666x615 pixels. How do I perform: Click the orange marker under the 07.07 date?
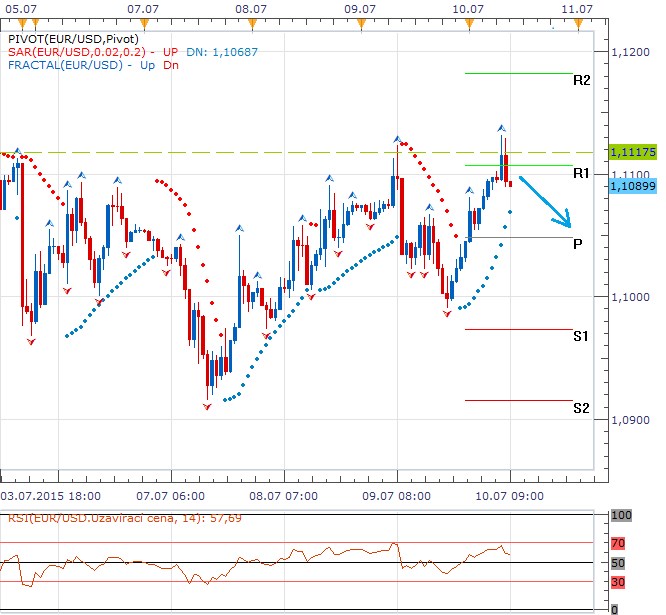[144, 25]
